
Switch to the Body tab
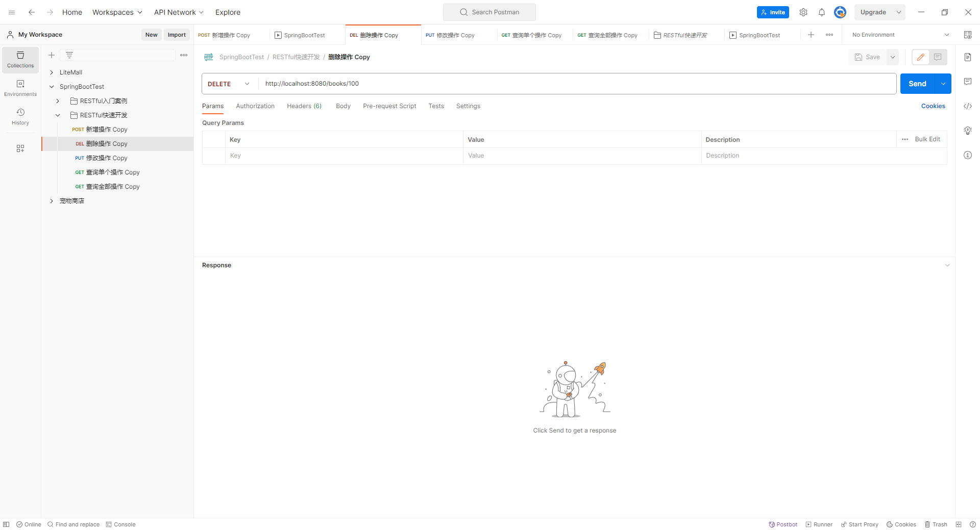(x=343, y=106)
